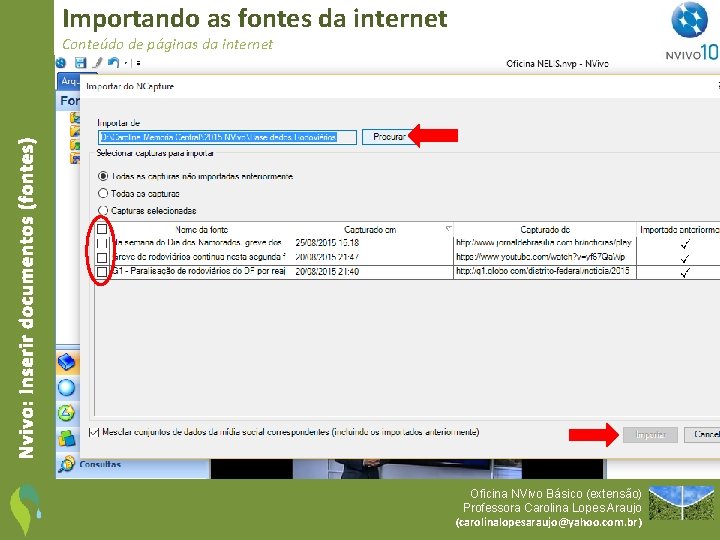The height and width of the screenshot is (540, 720).
Task: Sort by 'Capturado em' column arrow
Action: pos(448,228)
